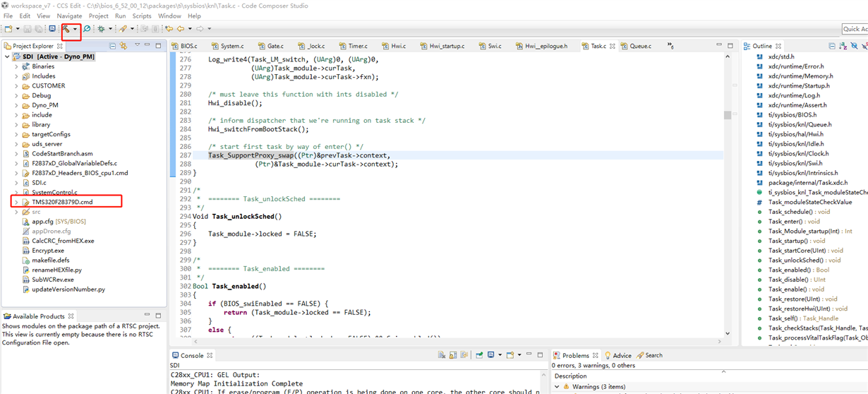Open the File menu
The width and height of the screenshot is (868, 394).
point(8,16)
